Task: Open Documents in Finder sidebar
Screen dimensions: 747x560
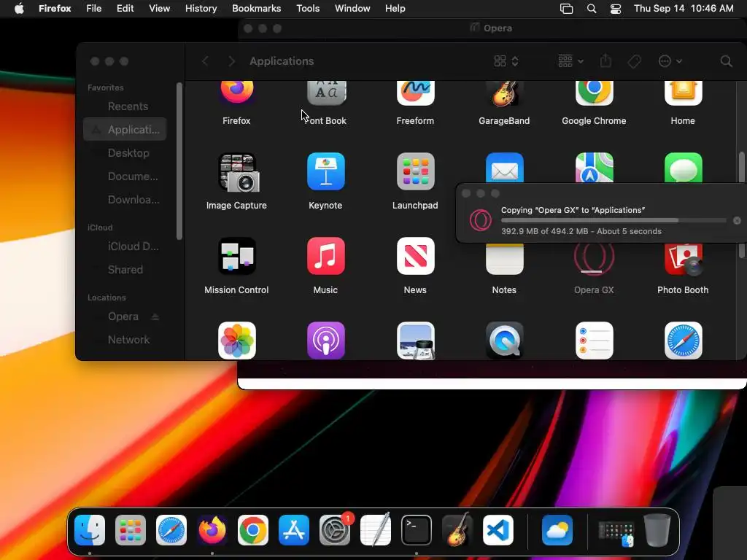Action: [x=125, y=176]
